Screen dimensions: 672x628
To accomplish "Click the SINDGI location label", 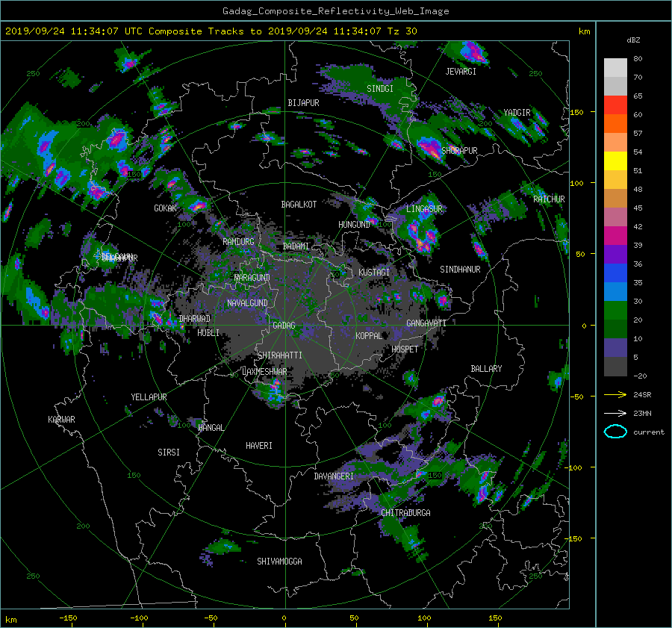I will point(380,89).
